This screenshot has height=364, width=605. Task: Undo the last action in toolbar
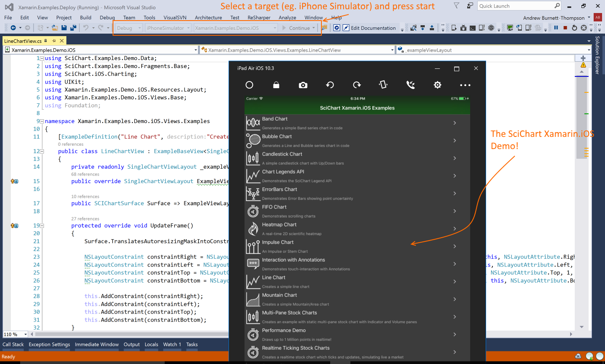click(86, 28)
